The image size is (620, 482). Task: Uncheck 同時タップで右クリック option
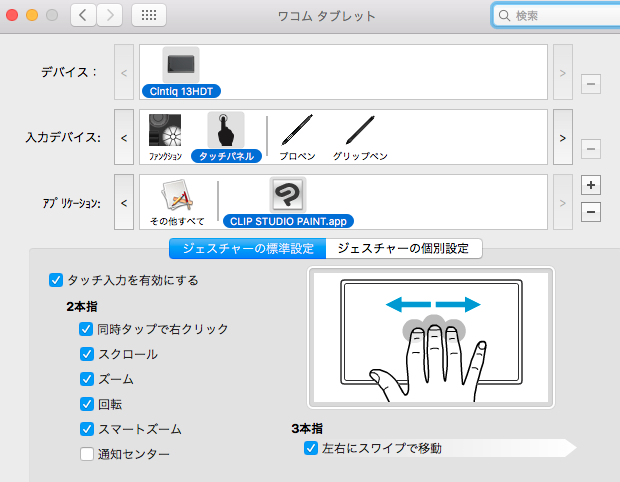[x=86, y=329]
